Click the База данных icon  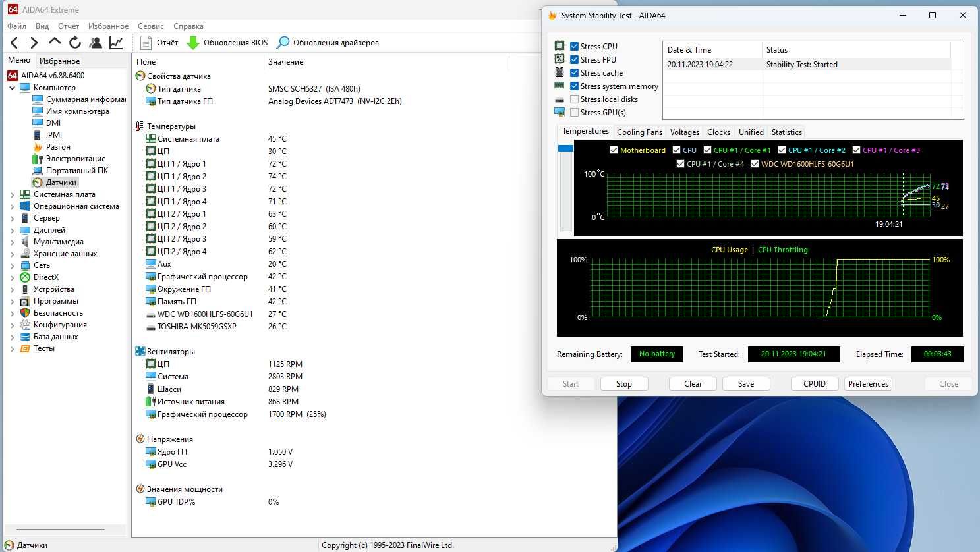(25, 337)
